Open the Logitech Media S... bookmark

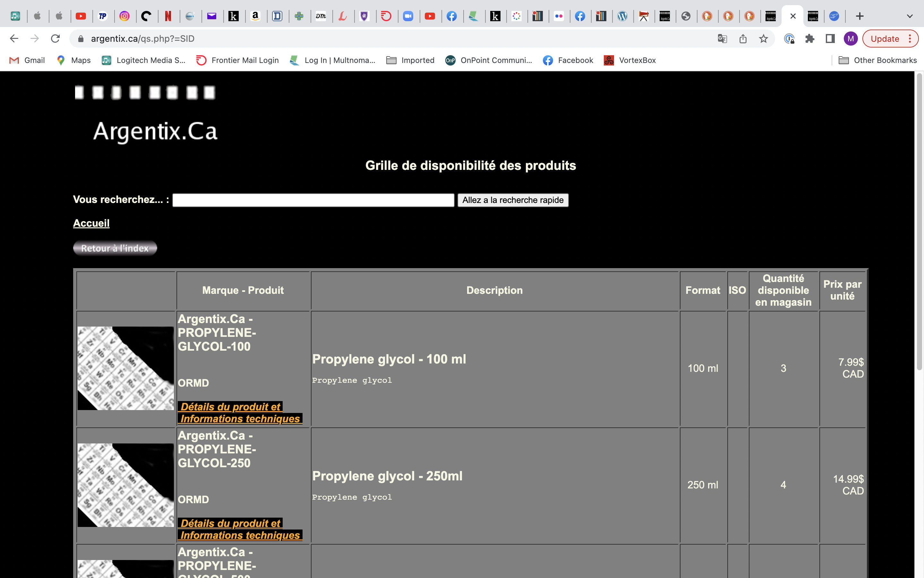point(143,60)
